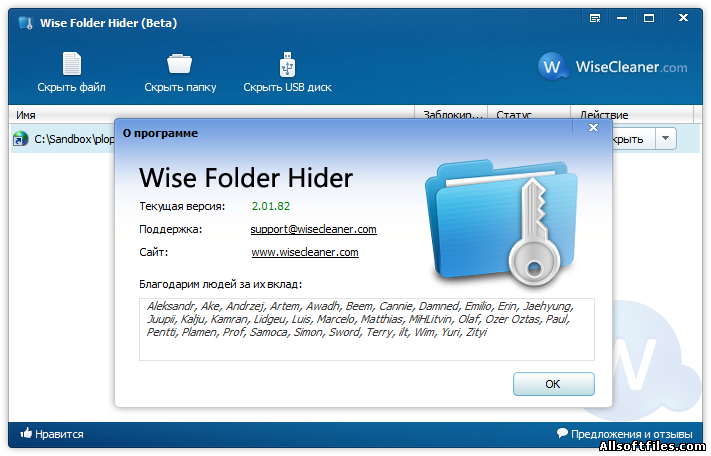Open the www.wisecleaner.com site link
Screen dimensions: 711x456
[x=305, y=252]
